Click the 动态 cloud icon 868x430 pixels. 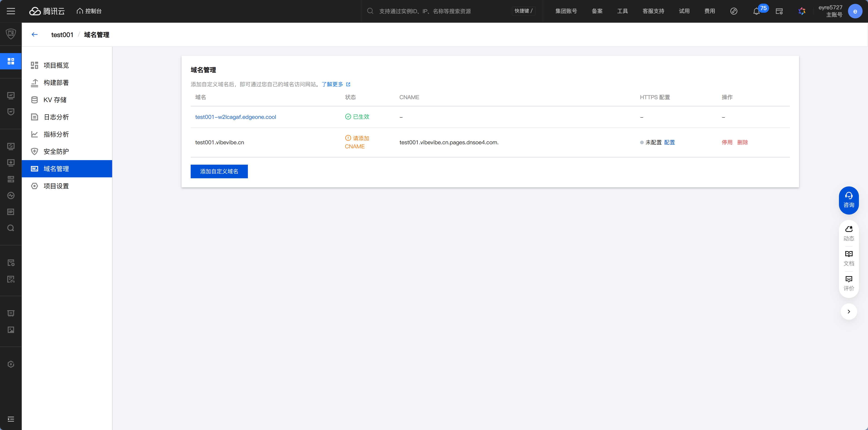coord(848,233)
